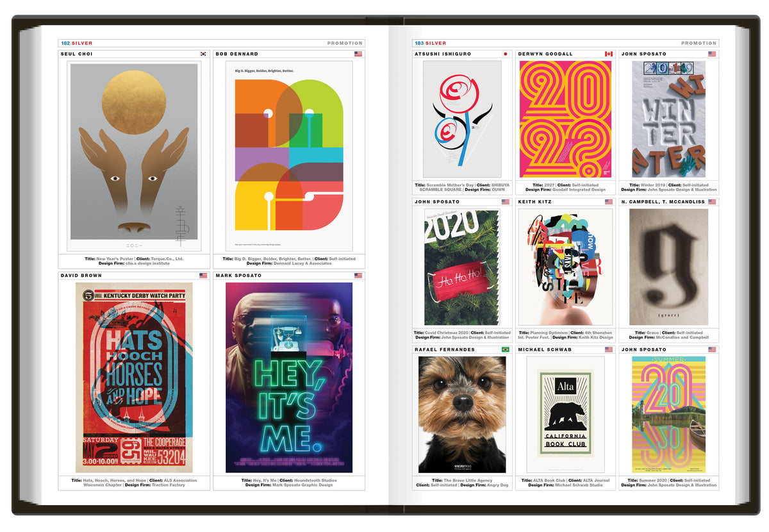Click the US flag beside Bob Dennard
The image size is (769, 532).
coord(358,54)
